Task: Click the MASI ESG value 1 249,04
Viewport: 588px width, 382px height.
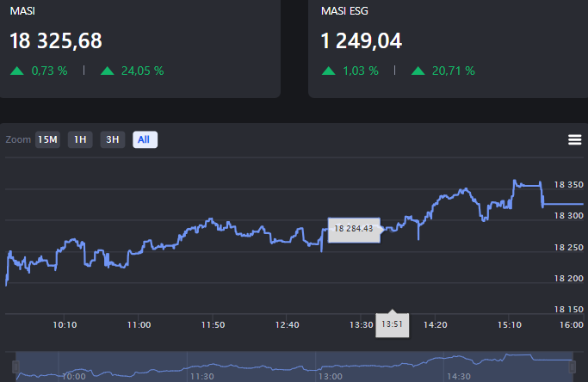Action: pyautogui.click(x=361, y=40)
